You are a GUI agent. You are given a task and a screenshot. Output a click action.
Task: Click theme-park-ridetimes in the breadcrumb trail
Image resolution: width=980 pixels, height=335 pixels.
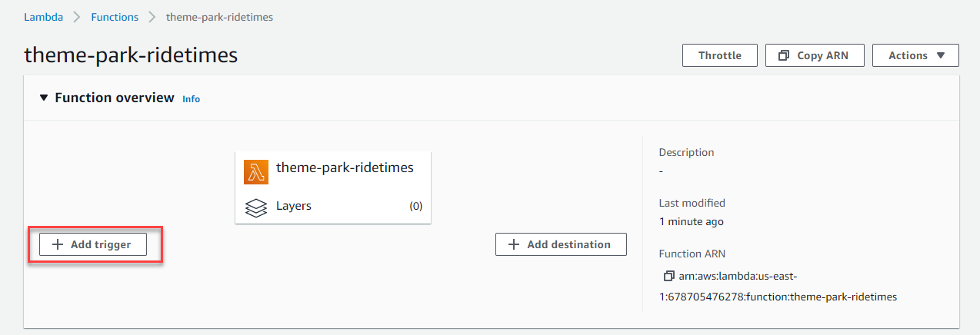coord(219,17)
